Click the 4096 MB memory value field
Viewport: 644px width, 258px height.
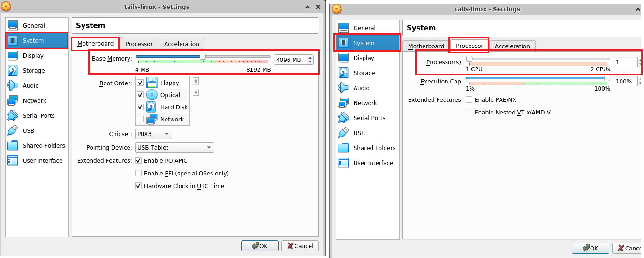coord(290,60)
